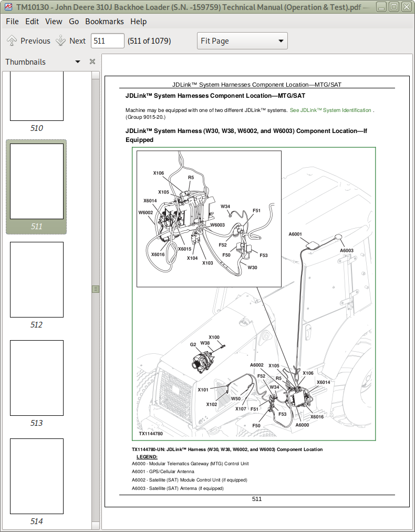415x532 pixels.
Task: Select the page 513 thumbnail
Action: coord(37,378)
